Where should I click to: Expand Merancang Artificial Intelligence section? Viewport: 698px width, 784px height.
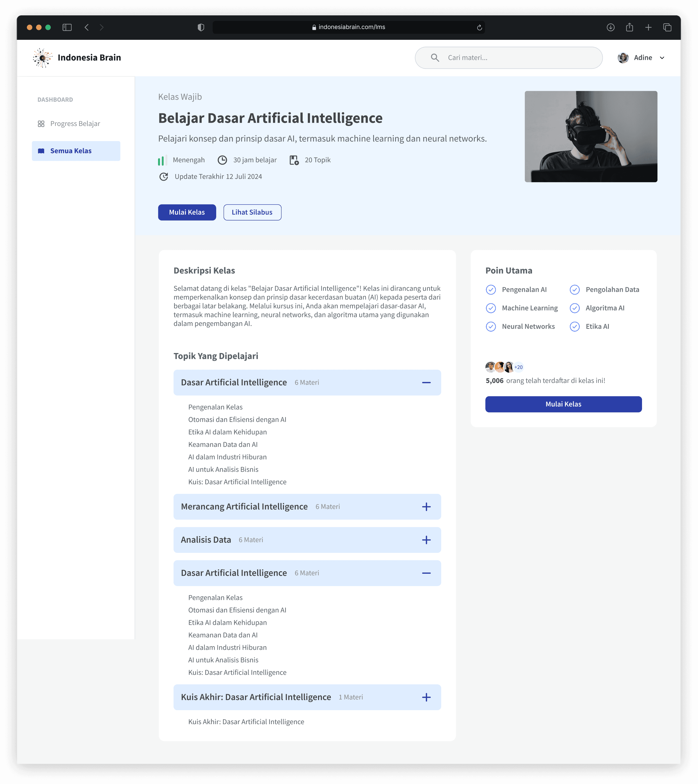click(x=426, y=506)
